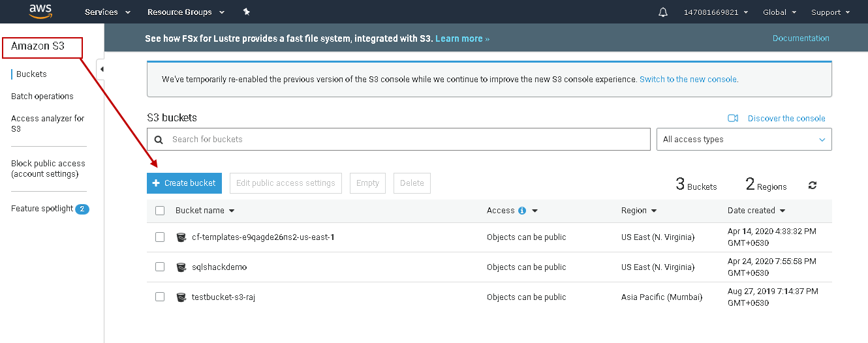This screenshot has width=868, height=343.
Task: Open the All access types dropdown
Action: point(744,139)
